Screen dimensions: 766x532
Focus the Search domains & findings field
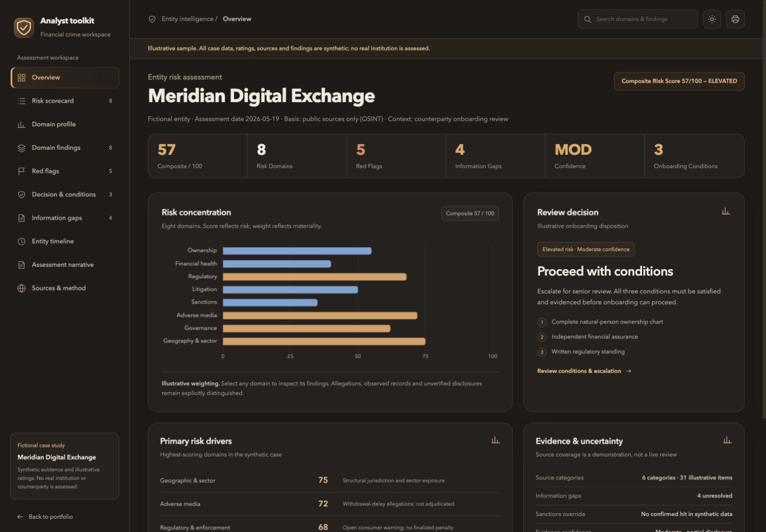(x=637, y=19)
